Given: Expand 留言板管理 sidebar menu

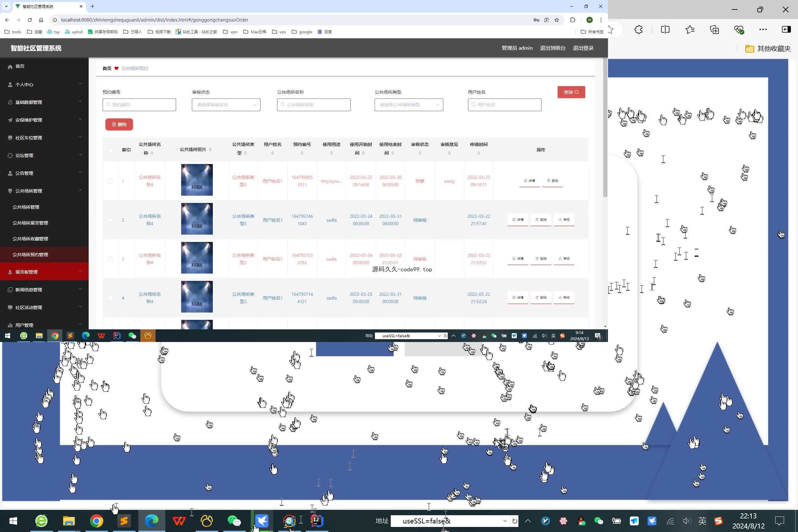Looking at the screenshot, I should click(x=44, y=272).
